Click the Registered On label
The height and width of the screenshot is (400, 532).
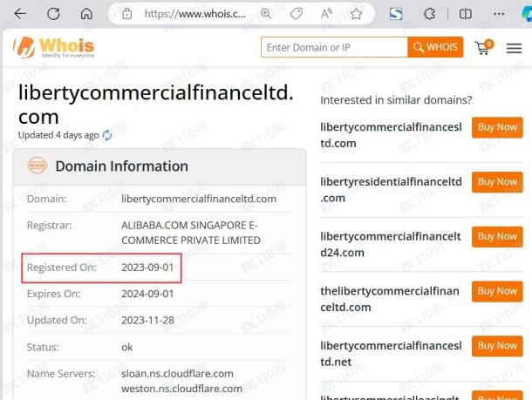pos(62,268)
